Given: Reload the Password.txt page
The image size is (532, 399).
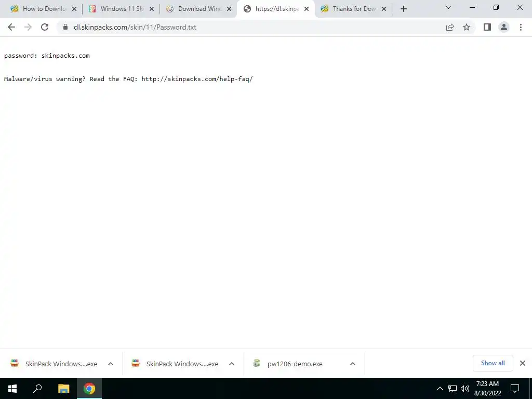Looking at the screenshot, I should coord(45,27).
